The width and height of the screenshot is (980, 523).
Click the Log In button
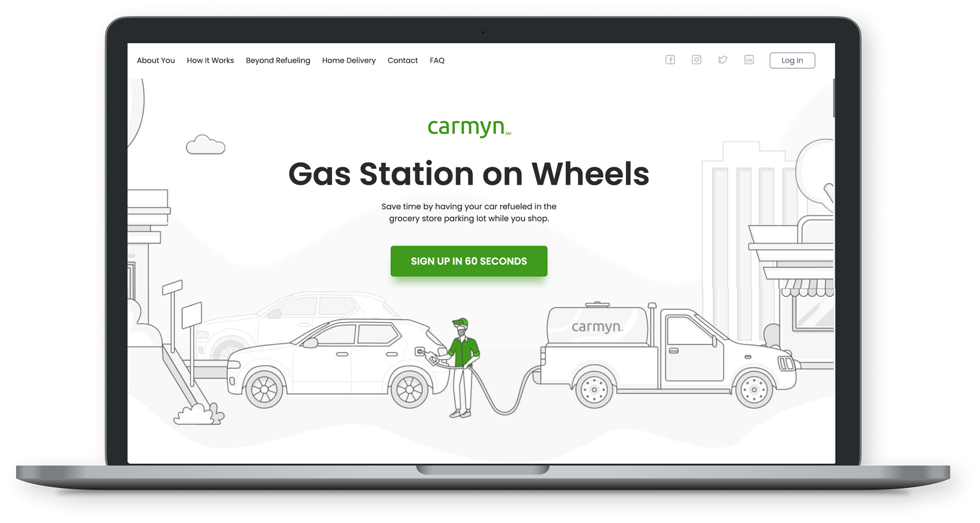[792, 60]
